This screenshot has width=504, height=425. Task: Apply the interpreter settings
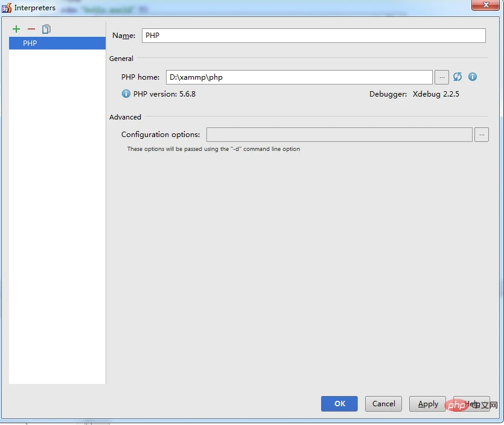coord(428,404)
